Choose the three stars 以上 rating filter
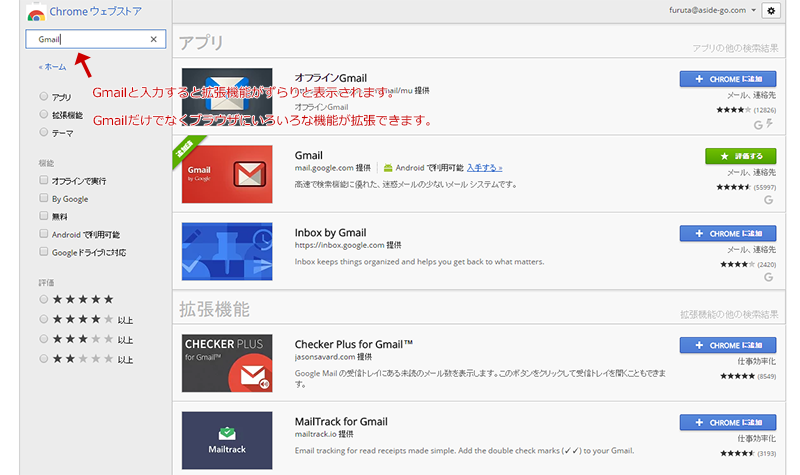 pos(44,339)
